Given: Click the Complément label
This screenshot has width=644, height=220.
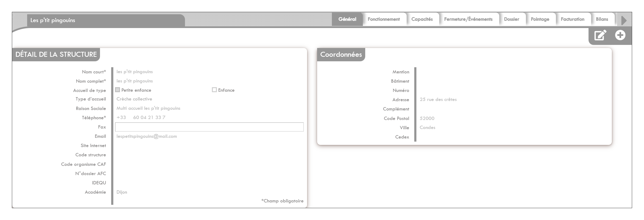Looking at the screenshot, I should pos(396,109).
